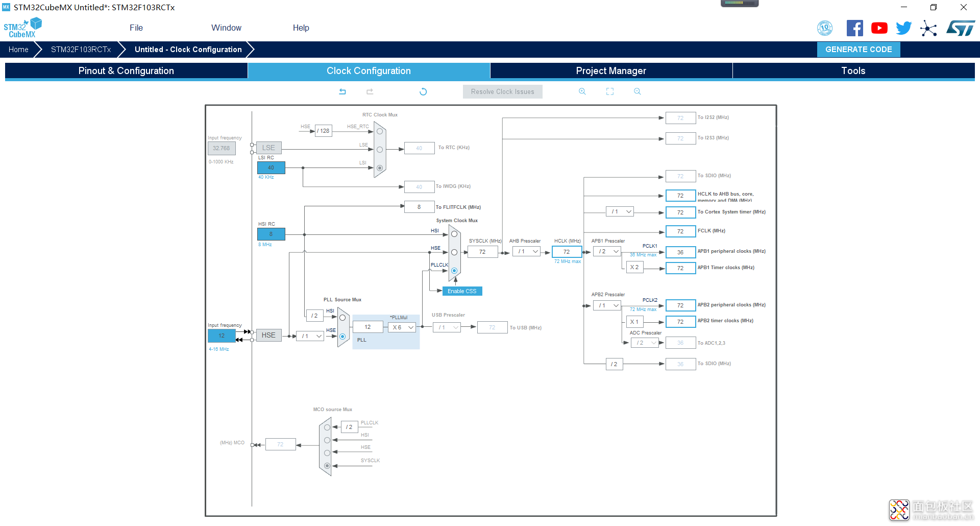Screen dimensions: 980x526
Task: Click the ST community network icon
Action: (x=928, y=28)
